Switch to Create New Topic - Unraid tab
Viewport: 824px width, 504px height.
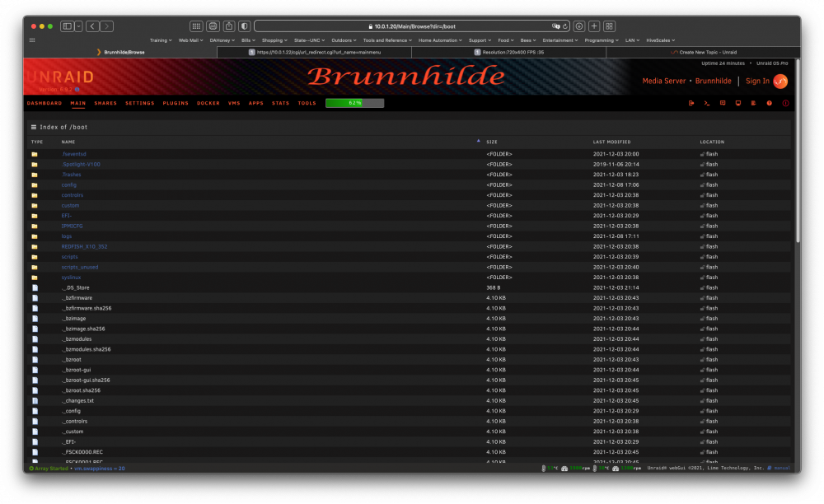pyautogui.click(x=704, y=53)
